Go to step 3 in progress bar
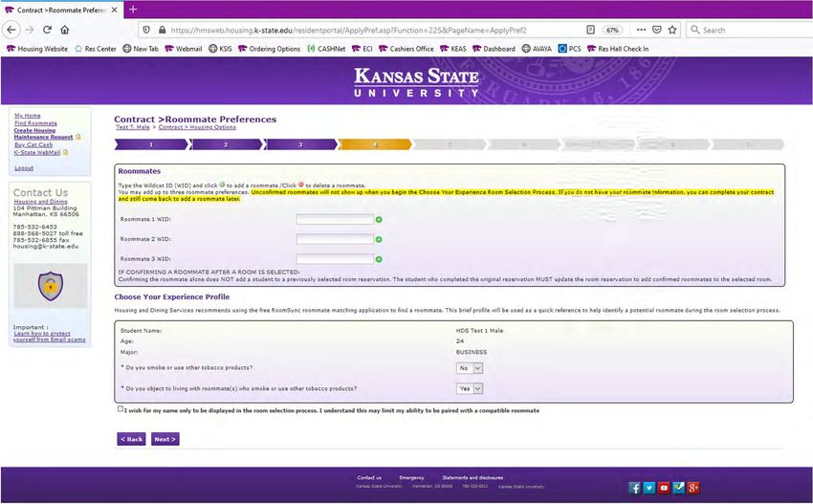Viewport: 813px width, 504px height. pos(300,144)
